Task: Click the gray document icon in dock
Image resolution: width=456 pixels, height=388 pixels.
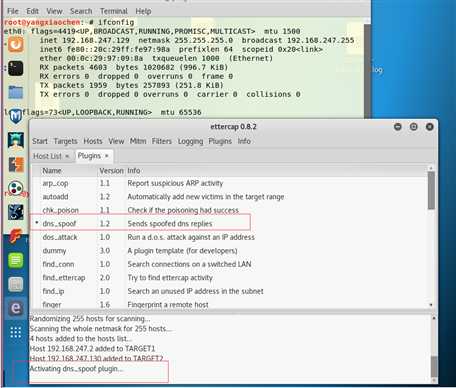Action: click(16, 284)
